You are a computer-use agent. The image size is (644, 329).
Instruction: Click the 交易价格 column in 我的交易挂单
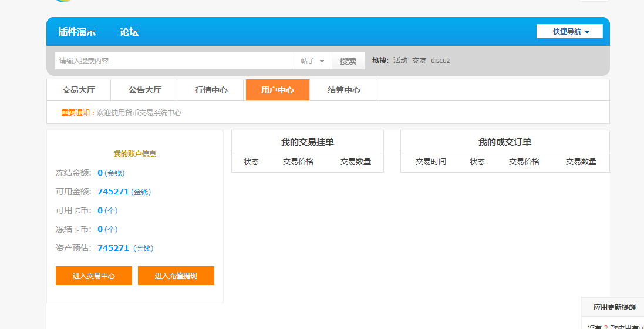298,162
